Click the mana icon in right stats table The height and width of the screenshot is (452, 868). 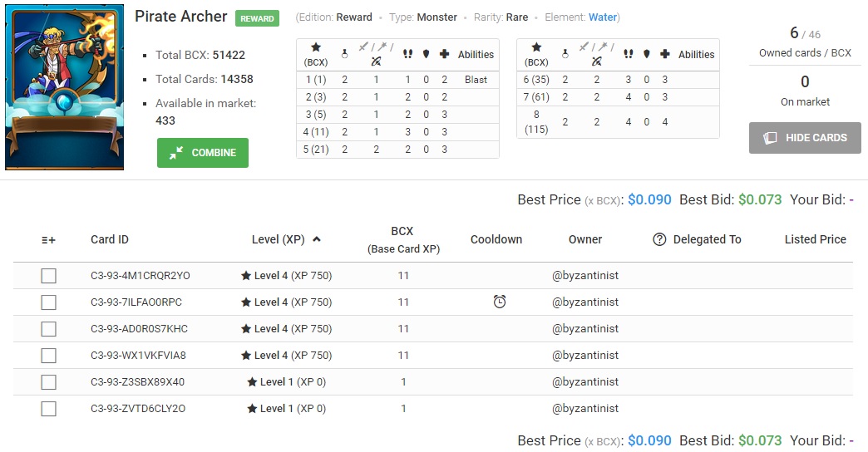(565, 54)
